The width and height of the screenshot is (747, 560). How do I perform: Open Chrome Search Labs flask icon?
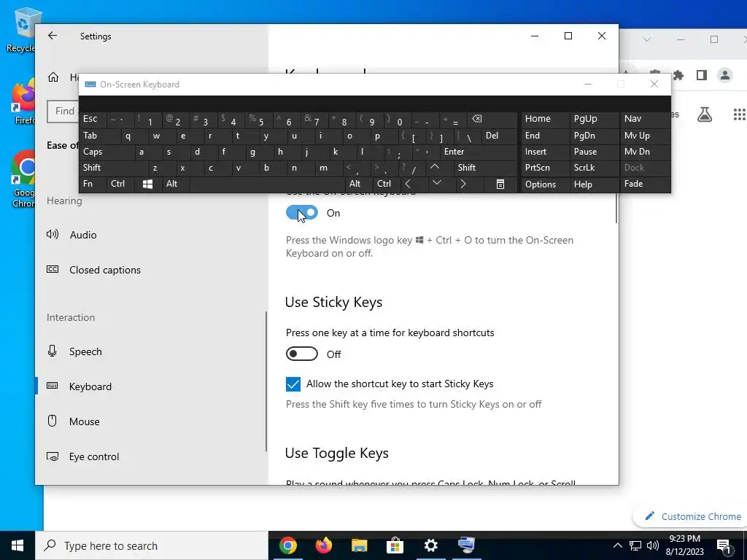pos(705,114)
